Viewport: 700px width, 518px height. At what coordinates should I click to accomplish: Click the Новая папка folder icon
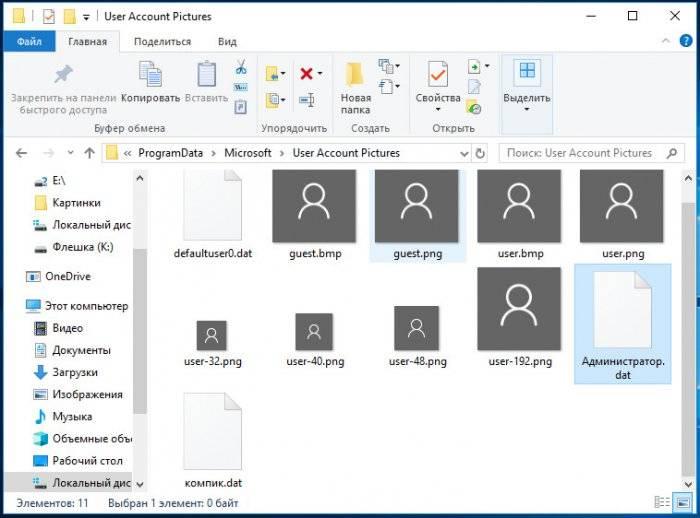[355, 74]
